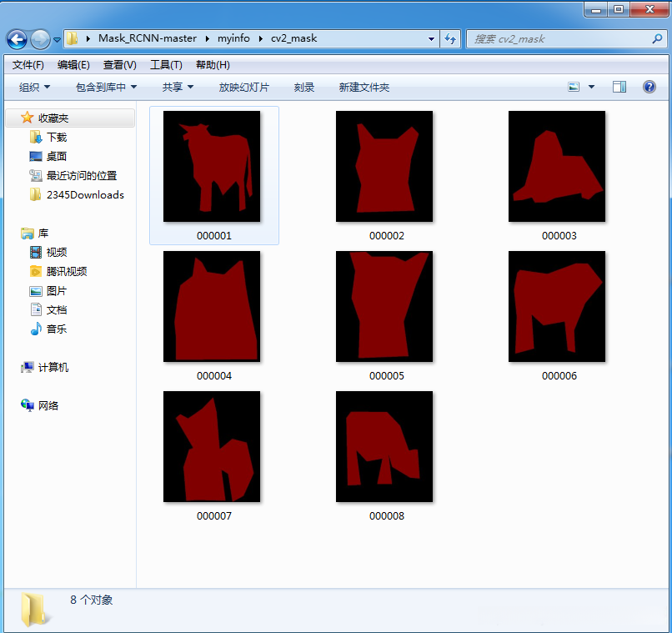Click the 刻录 burn button
The image size is (672, 633).
[303, 87]
